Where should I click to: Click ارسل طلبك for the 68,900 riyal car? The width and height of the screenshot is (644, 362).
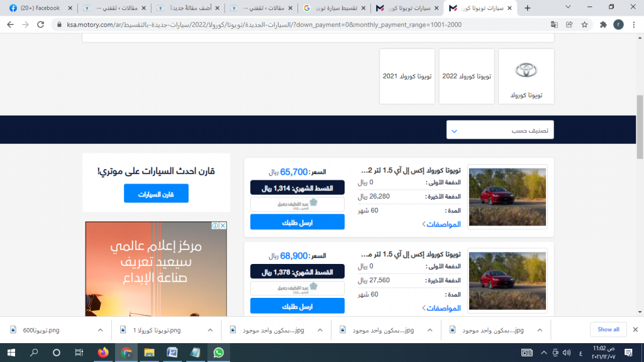point(297,306)
